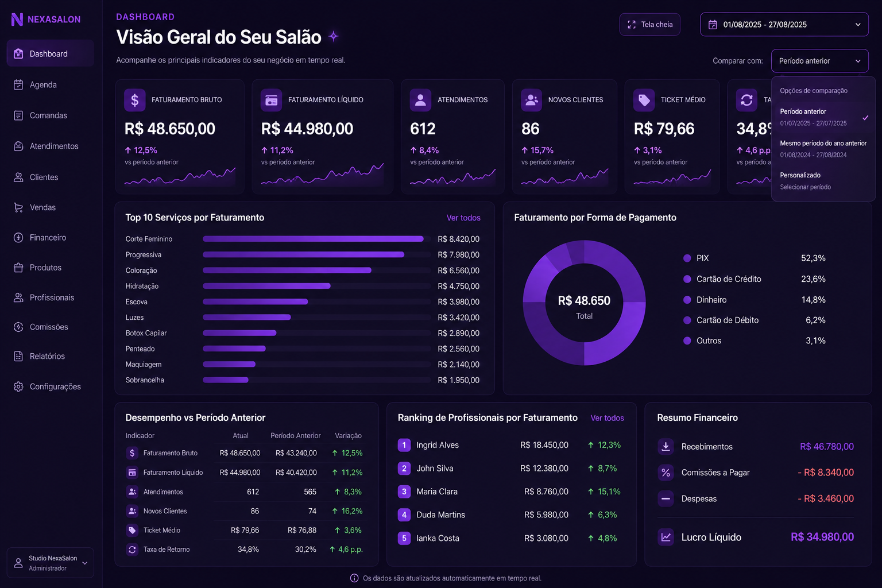Click the calendar icon in date picker
The height and width of the screenshot is (588, 882).
pyautogui.click(x=713, y=25)
